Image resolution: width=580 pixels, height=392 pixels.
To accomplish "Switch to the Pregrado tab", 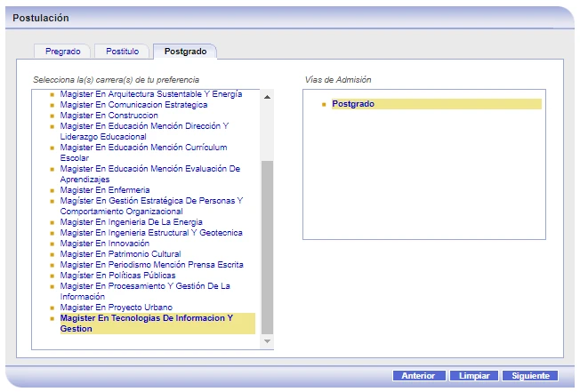I will (62, 52).
